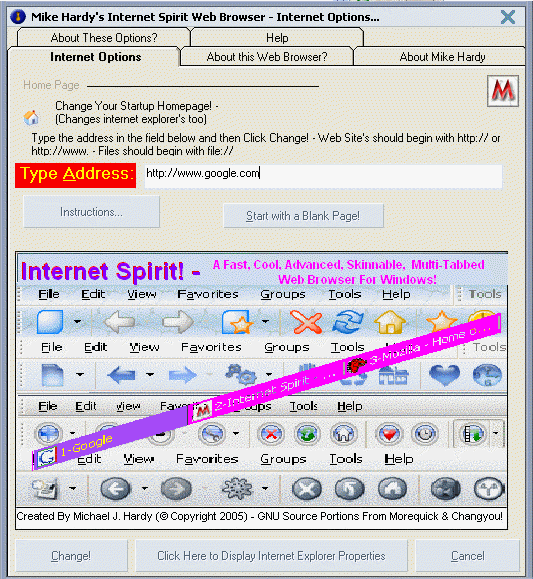Click the blue refresh arrows icon in top skin preview
533x579 pixels.
(348, 322)
